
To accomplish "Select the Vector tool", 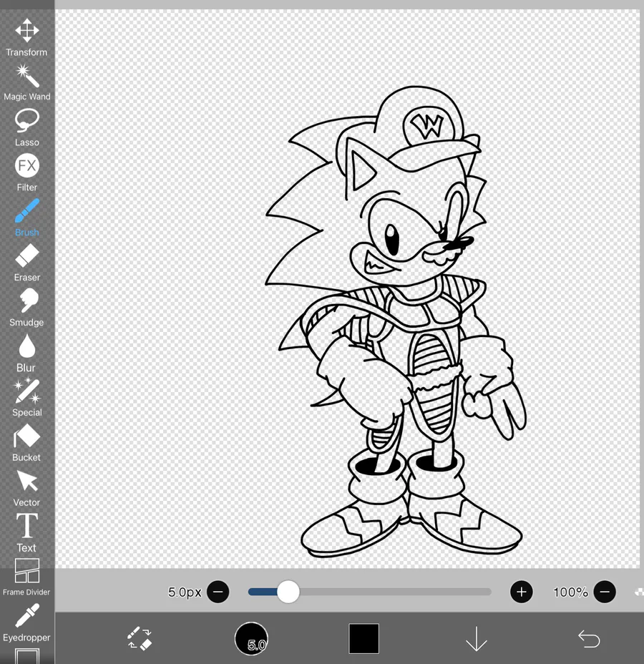I will (x=26, y=488).
